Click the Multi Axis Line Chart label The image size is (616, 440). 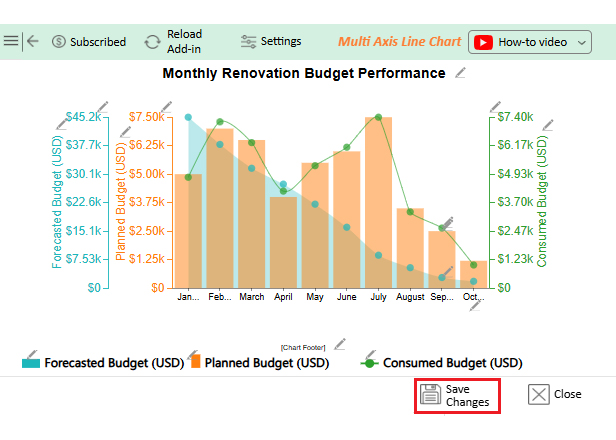(399, 42)
